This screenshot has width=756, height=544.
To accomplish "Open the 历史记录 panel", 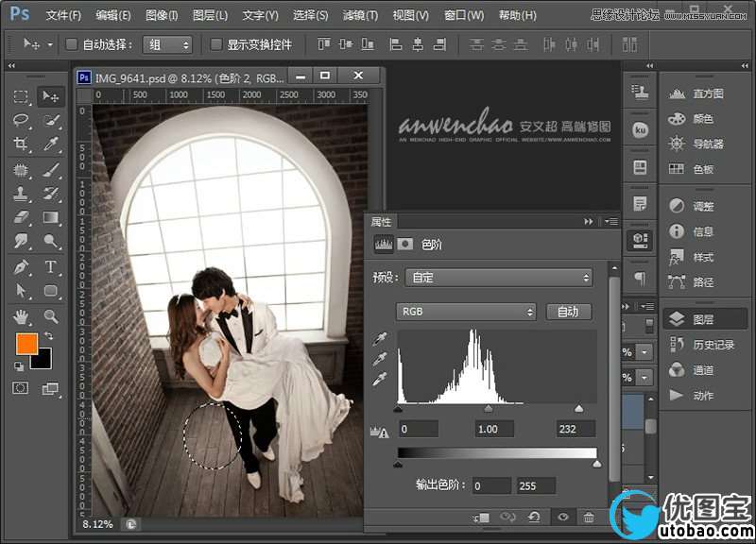I will click(701, 345).
